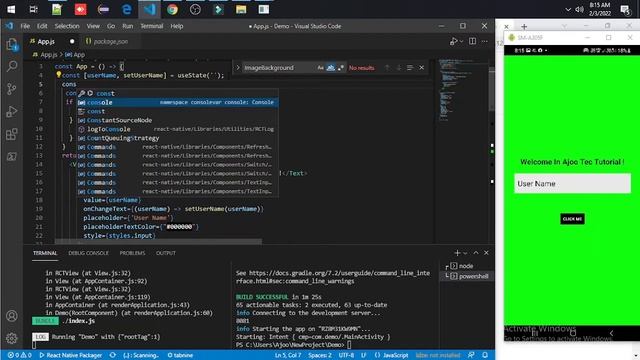Switch to the OUTPUT panel tab
This screenshot has width=640, height=360.
166,253
